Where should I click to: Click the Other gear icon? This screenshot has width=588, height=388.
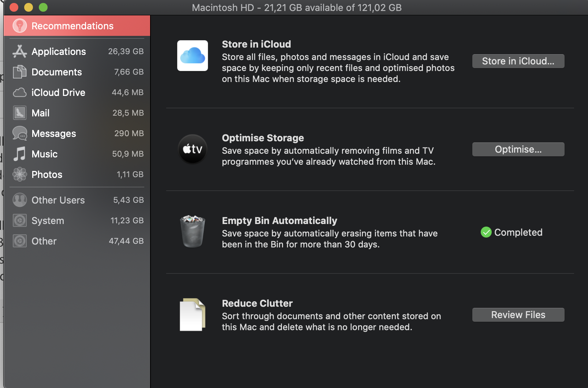20,241
